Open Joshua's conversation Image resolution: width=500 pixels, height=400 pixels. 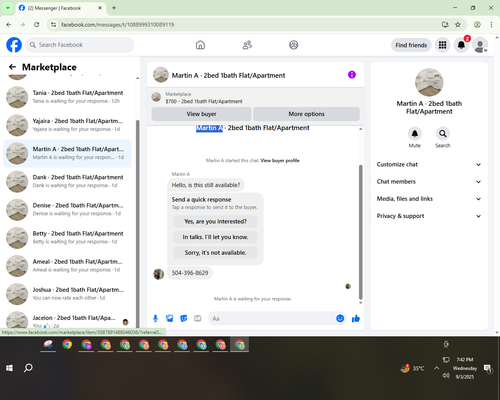coord(68,294)
